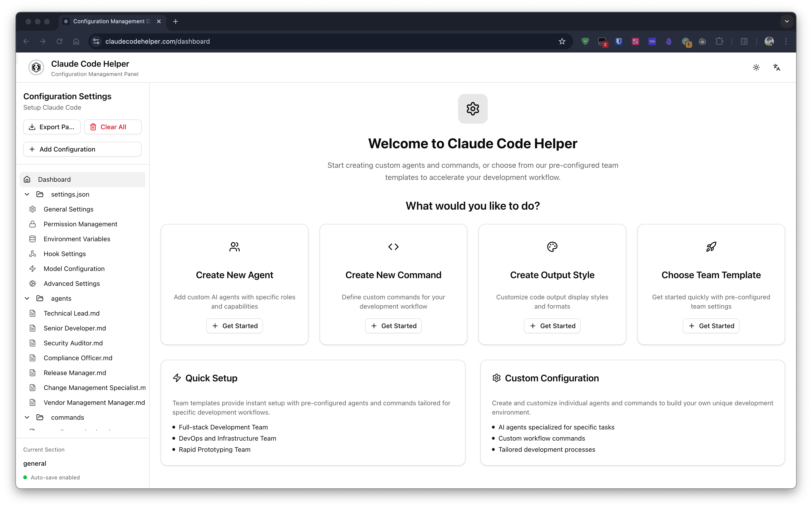Click the Auto-save enabled status
The width and height of the screenshot is (812, 508).
click(52, 477)
